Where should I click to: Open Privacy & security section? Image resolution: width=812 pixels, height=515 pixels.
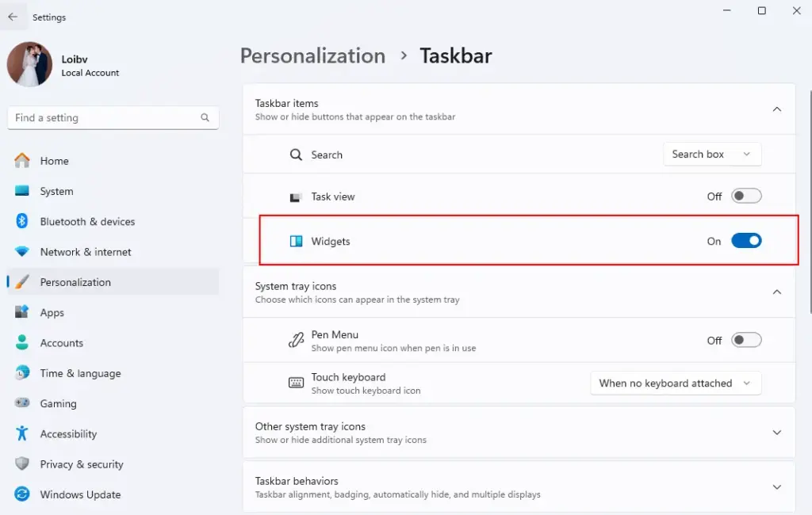[x=113, y=464]
